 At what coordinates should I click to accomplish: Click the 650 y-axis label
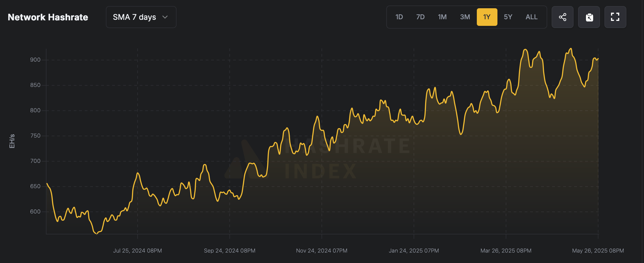(35, 186)
